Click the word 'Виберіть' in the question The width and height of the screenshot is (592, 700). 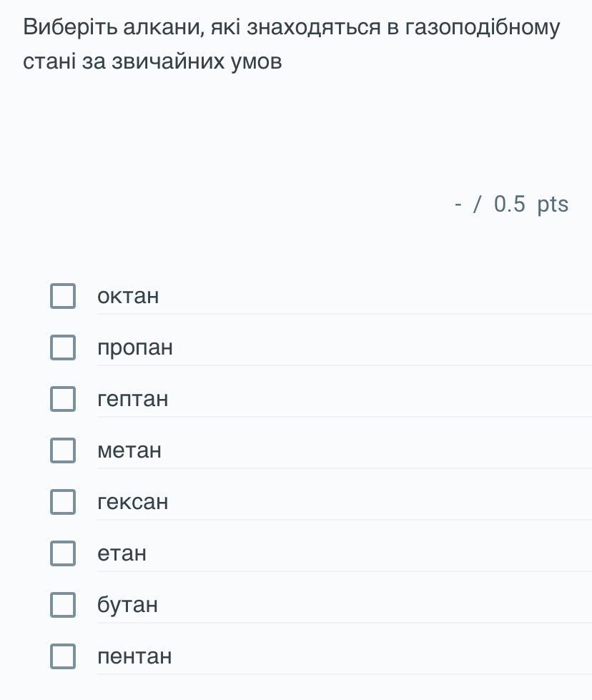(x=70, y=27)
